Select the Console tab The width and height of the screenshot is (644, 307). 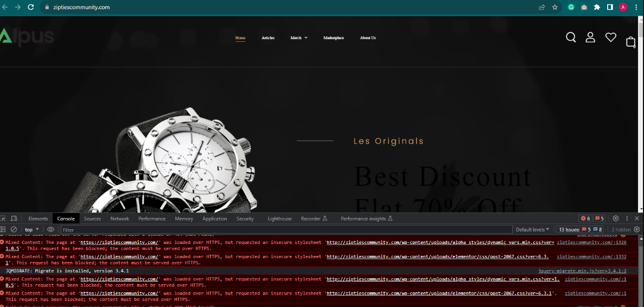click(x=66, y=218)
